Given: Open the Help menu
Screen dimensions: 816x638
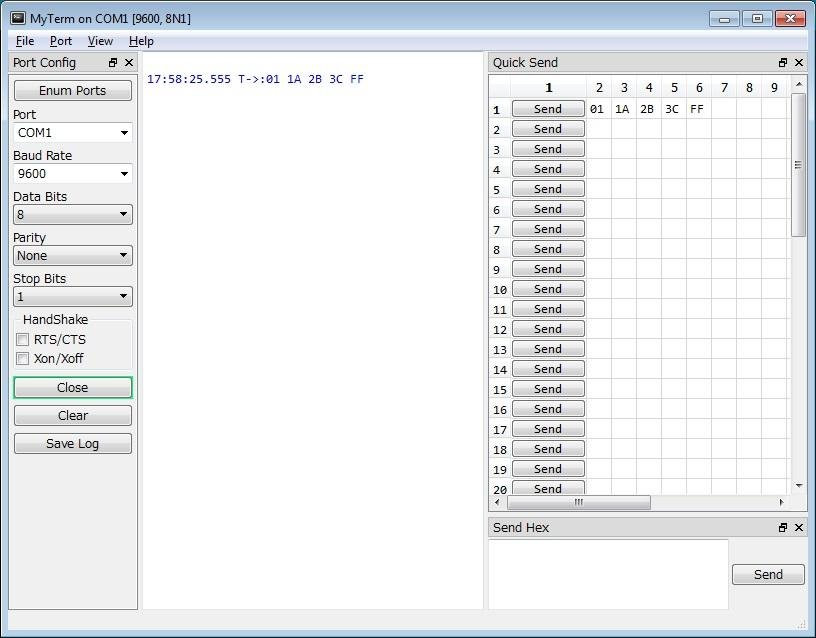Looking at the screenshot, I should pos(141,41).
